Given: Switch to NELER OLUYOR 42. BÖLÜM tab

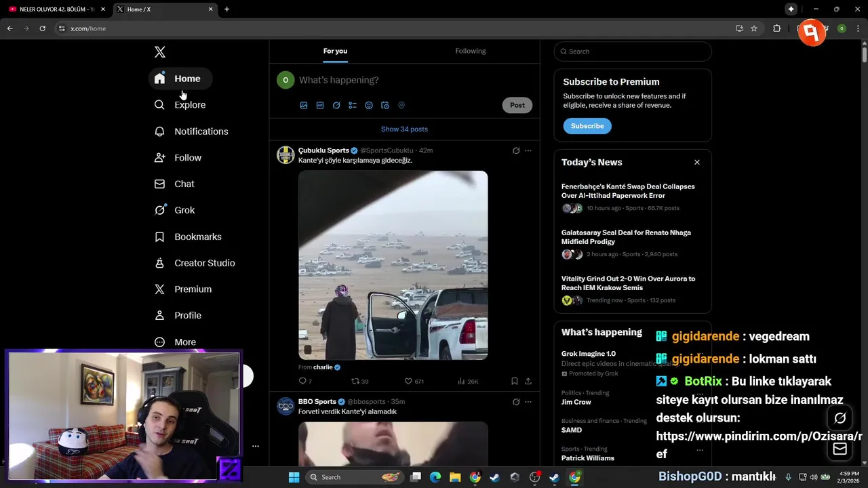Looking at the screenshot, I should tap(57, 9).
